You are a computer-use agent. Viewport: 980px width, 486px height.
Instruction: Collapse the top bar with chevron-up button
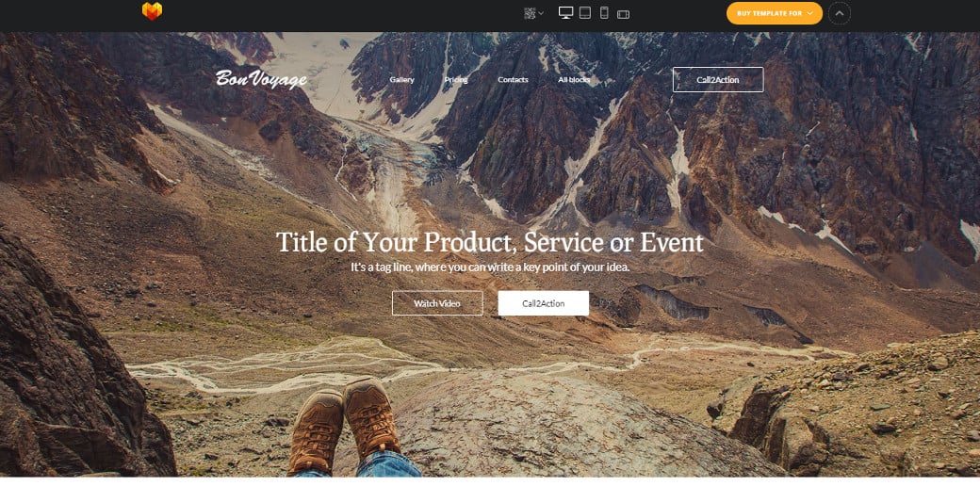[x=840, y=13]
